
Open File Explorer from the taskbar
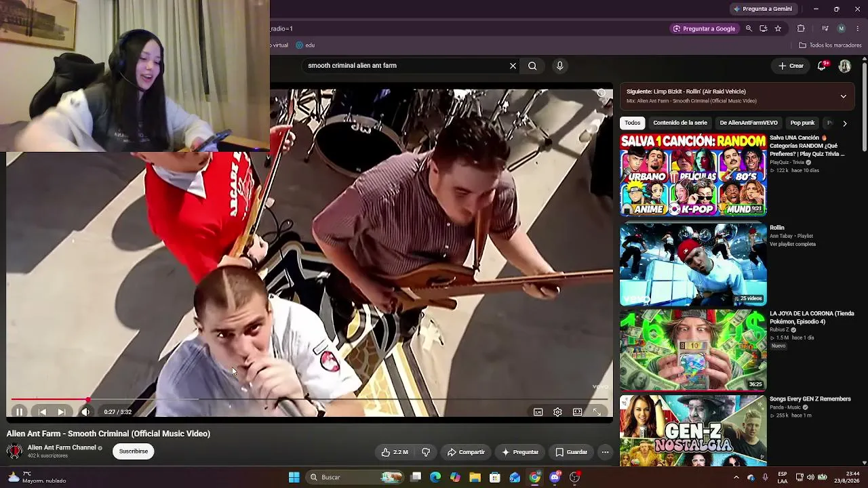point(475,477)
